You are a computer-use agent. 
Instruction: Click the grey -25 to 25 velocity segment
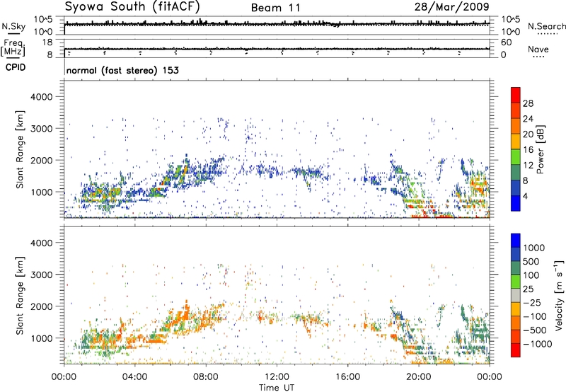(x=516, y=295)
